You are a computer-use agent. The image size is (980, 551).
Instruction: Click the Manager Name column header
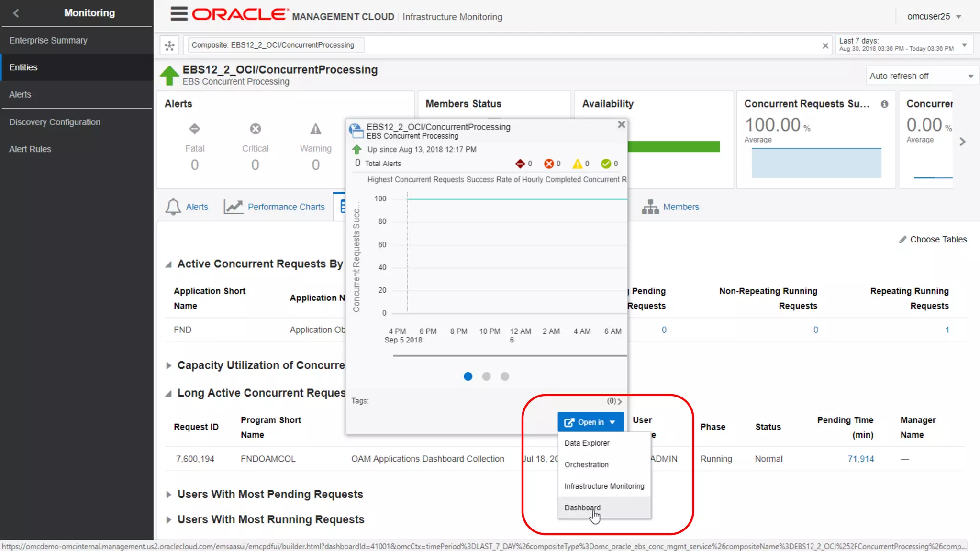[x=918, y=427]
